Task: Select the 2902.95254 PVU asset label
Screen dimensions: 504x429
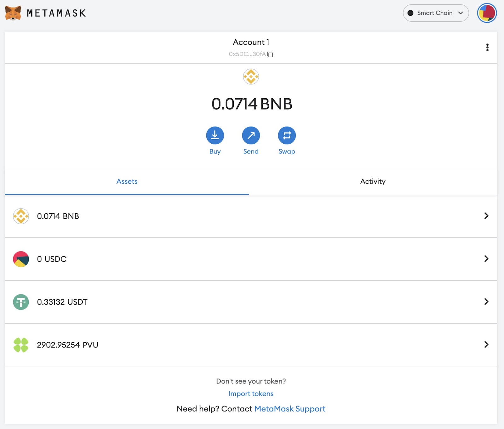Action: 67,345
